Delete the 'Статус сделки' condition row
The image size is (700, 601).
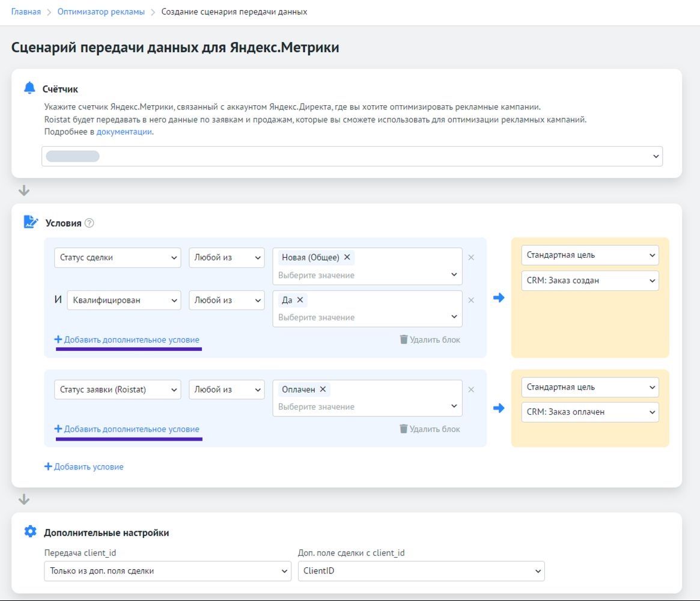pyautogui.click(x=471, y=257)
